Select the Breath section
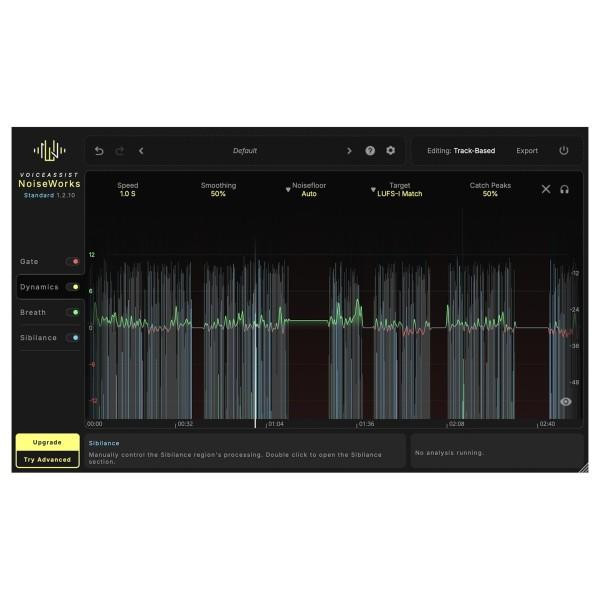600x600 pixels. (x=33, y=312)
